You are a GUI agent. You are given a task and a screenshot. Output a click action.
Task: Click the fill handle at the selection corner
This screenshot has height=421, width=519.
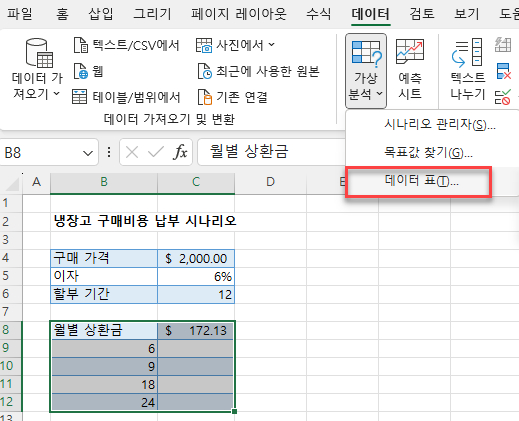pos(234,411)
